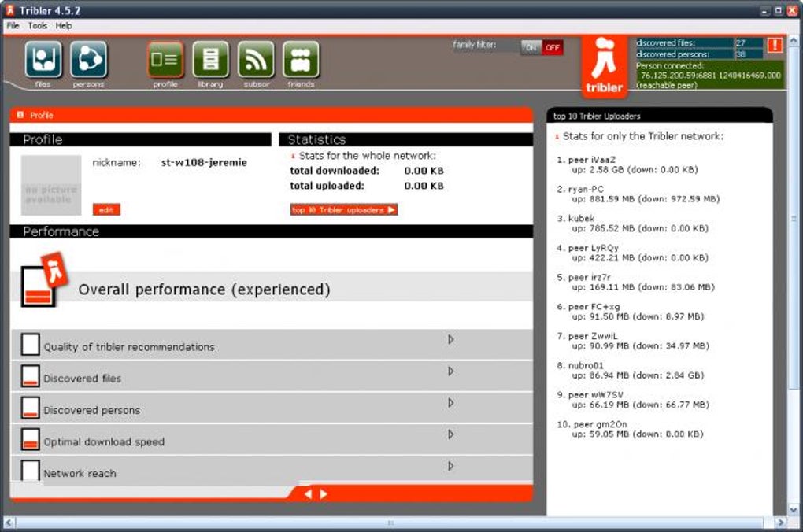The height and width of the screenshot is (532, 803).
Task: Click the total downloaded 0.00 KB value
Action: [424, 171]
